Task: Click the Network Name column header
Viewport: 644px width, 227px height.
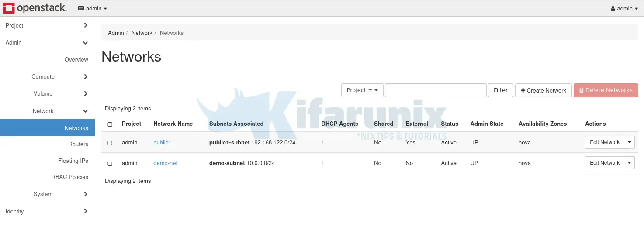Action: pyautogui.click(x=173, y=124)
